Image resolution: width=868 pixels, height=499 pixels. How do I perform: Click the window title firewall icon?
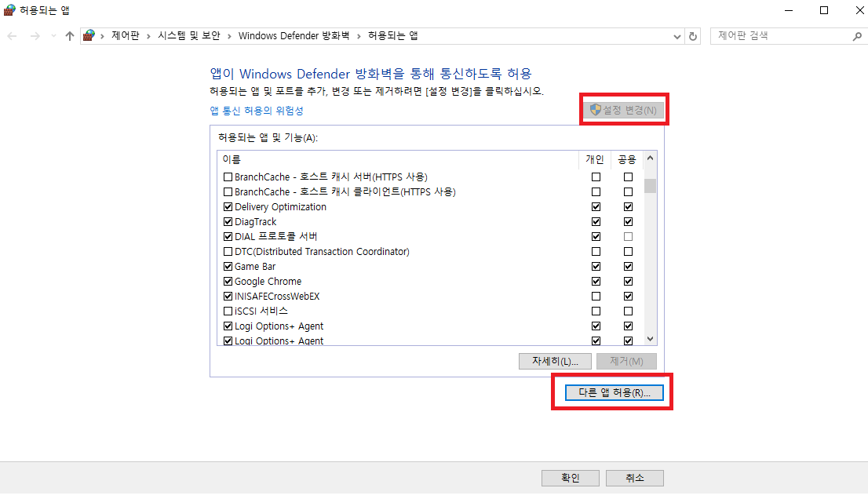(x=9, y=10)
